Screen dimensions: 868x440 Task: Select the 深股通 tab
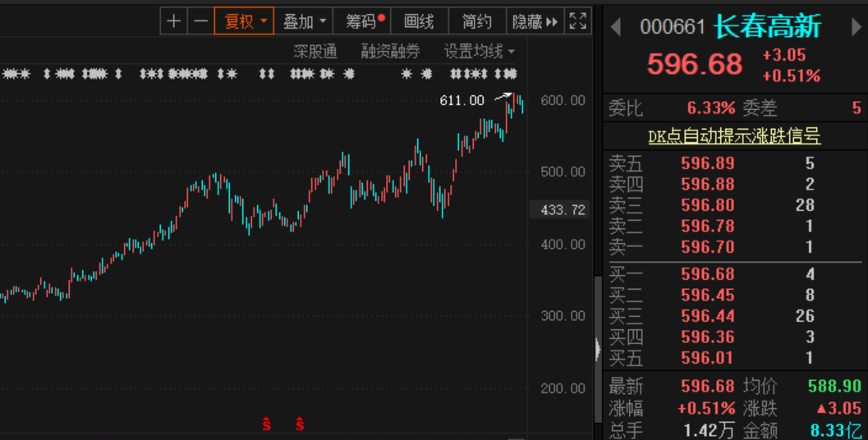[315, 52]
